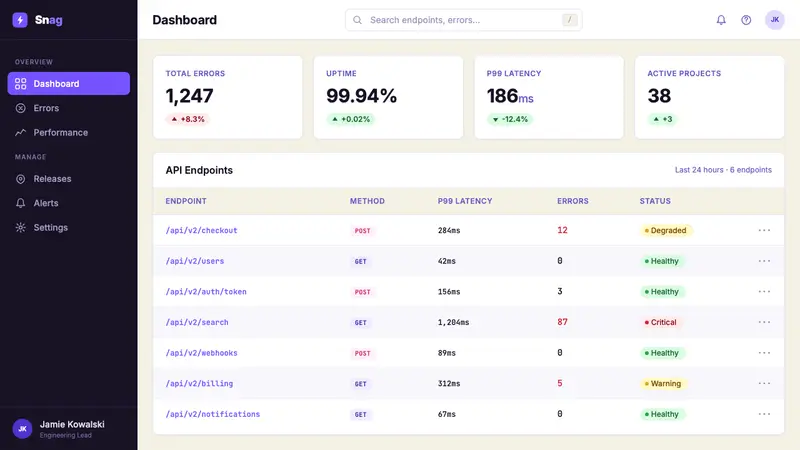Sort by the METHOD column header
800x450 pixels.
click(367, 201)
